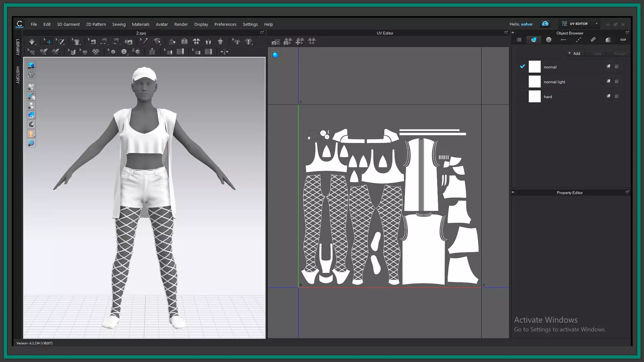Click the white swatch of normal fabric
The height and width of the screenshot is (362, 644).
point(535,67)
